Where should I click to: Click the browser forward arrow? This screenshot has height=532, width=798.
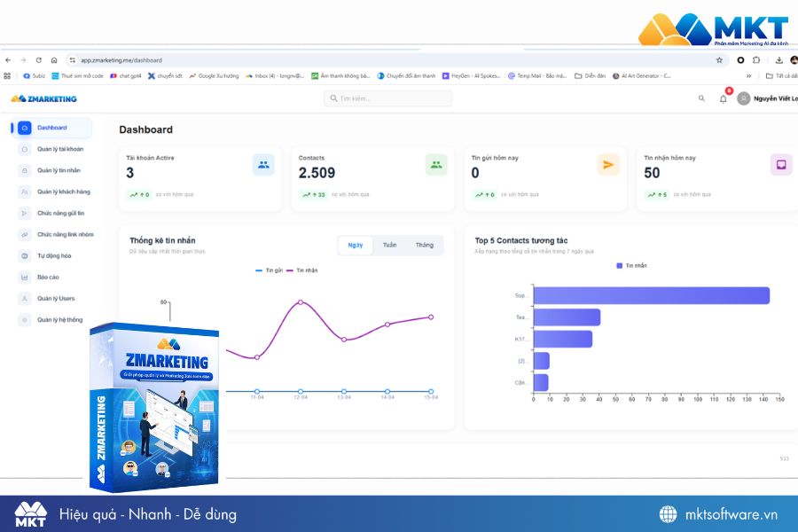pos(23,60)
